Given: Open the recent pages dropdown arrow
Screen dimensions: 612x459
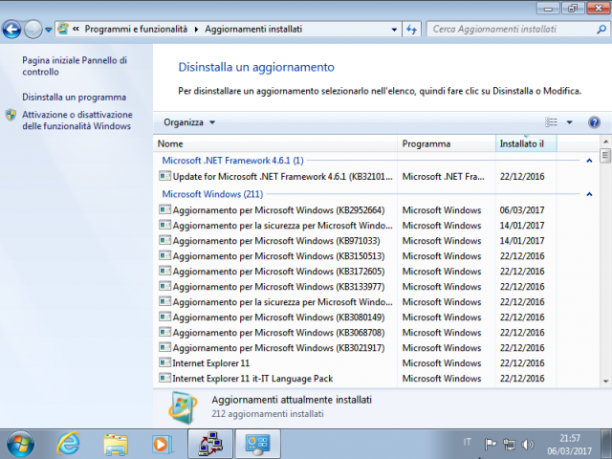Looking at the screenshot, I should (x=48, y=29).
